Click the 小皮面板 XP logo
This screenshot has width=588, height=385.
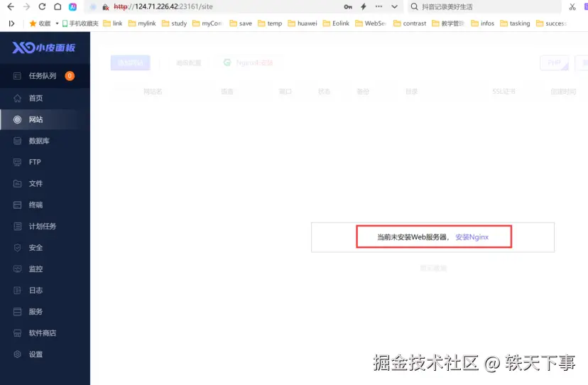[44, 48]
